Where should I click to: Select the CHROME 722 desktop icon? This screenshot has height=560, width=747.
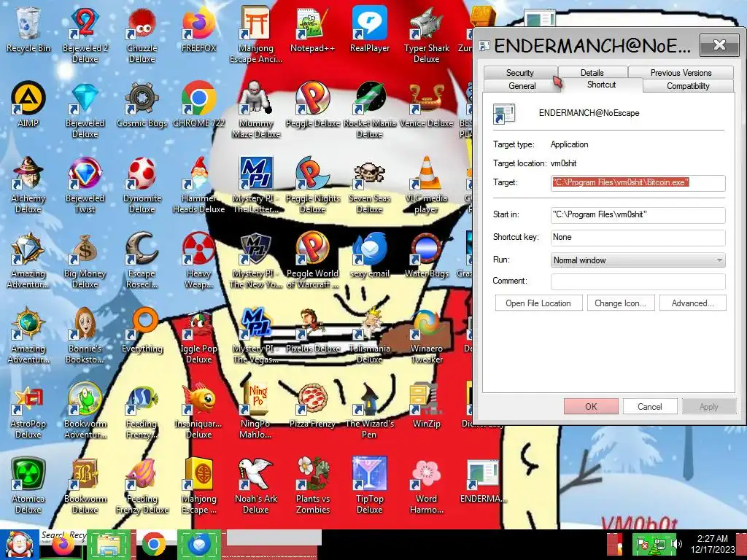pos(198,105)
